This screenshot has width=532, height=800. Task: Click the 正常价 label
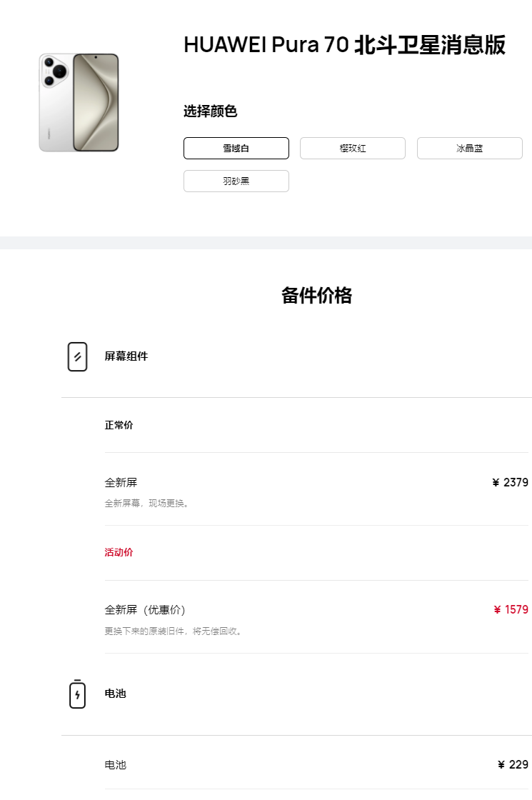(119, 425)
